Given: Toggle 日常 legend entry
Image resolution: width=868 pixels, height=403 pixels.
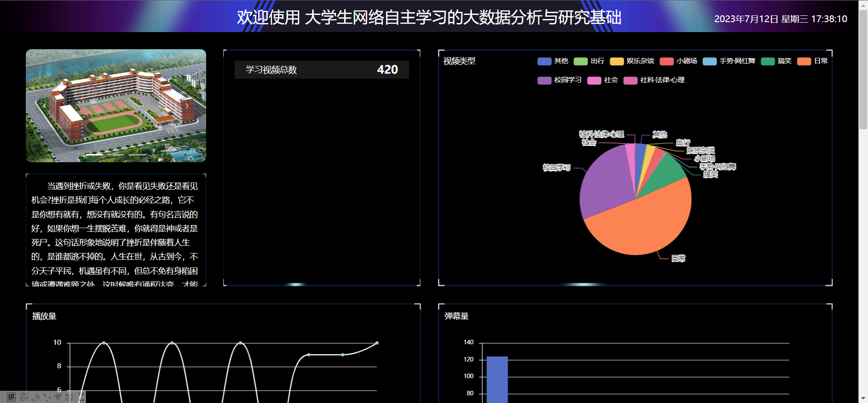Looking at the screenshot, I should coord(812,61).
